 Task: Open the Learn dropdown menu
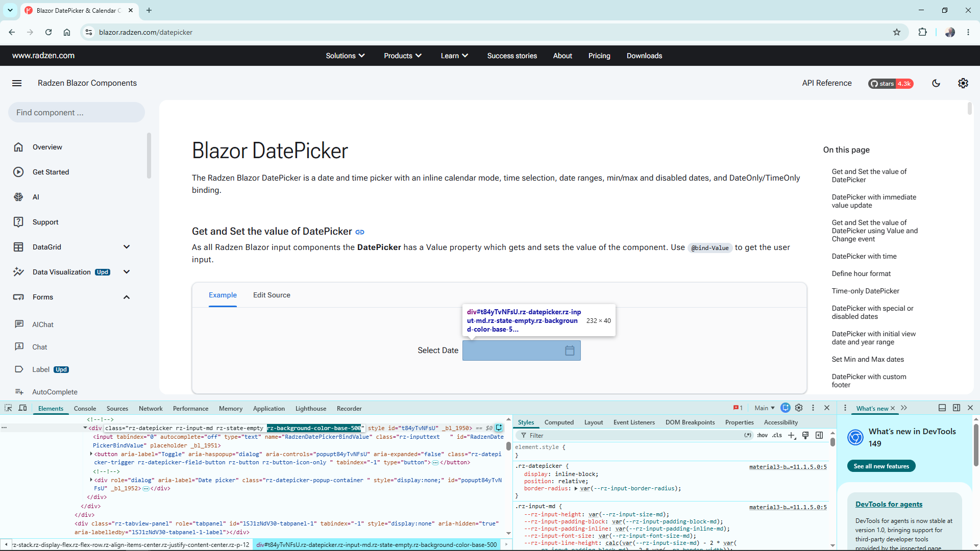tap(454, 56)
